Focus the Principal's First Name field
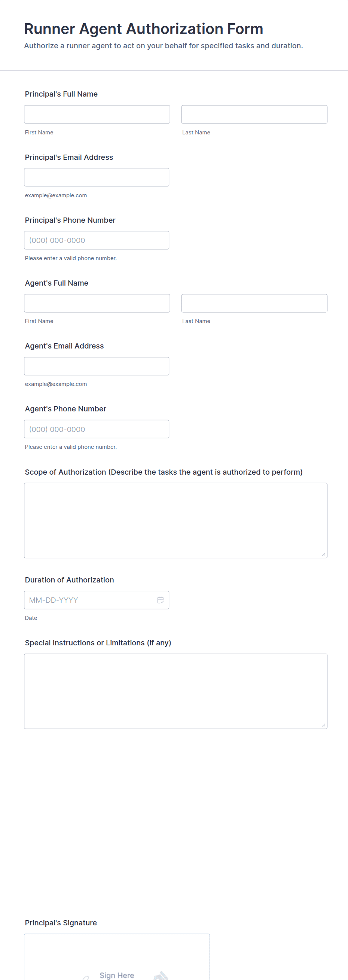 97,114
